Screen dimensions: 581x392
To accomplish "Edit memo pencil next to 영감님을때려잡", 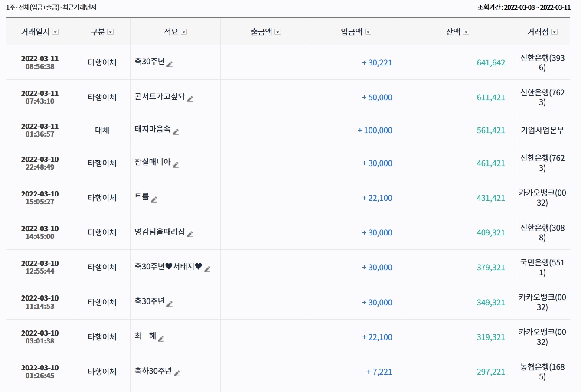I will tap(190, 234).
